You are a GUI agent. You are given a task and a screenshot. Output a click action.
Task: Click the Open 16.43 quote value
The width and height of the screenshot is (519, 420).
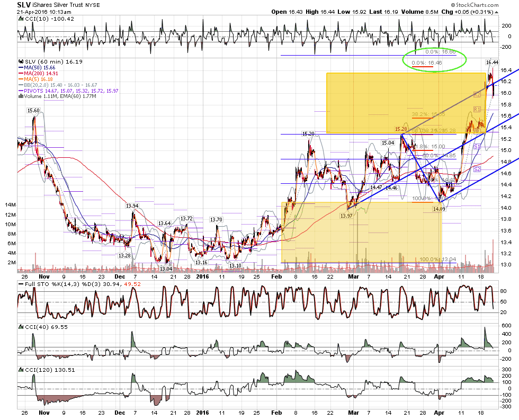(287, 12)
